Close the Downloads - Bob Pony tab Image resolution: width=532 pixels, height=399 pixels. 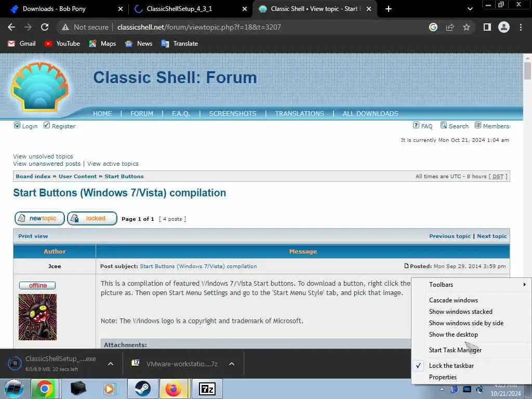coord(121,9)
